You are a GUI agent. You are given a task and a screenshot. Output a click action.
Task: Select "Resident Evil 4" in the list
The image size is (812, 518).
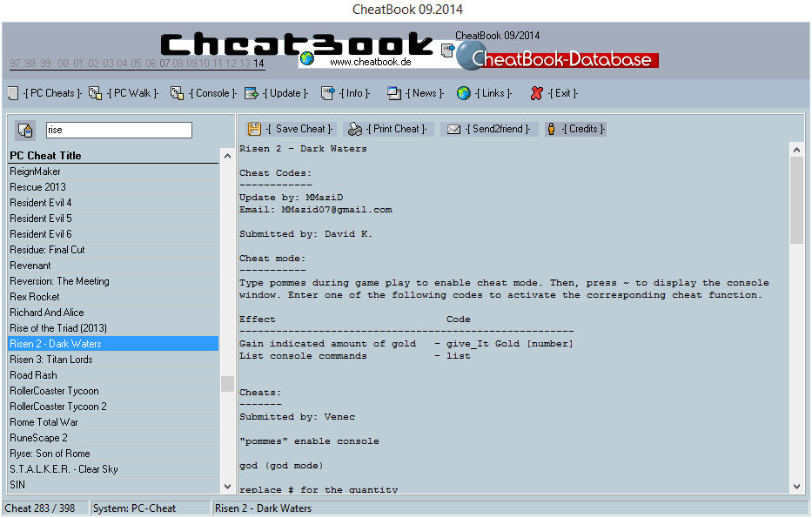pyautogui.click(x=113, y=203)
